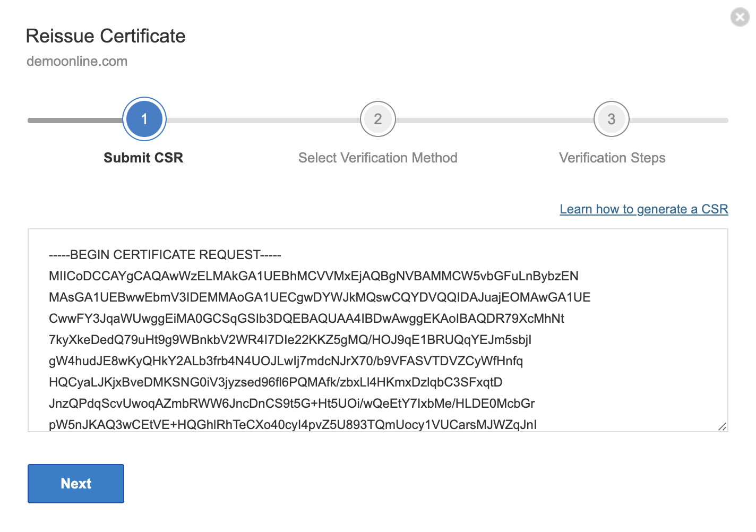Click the Reissue Certificate title
This screenshot has width=756, height=532.
click(106, 36)
